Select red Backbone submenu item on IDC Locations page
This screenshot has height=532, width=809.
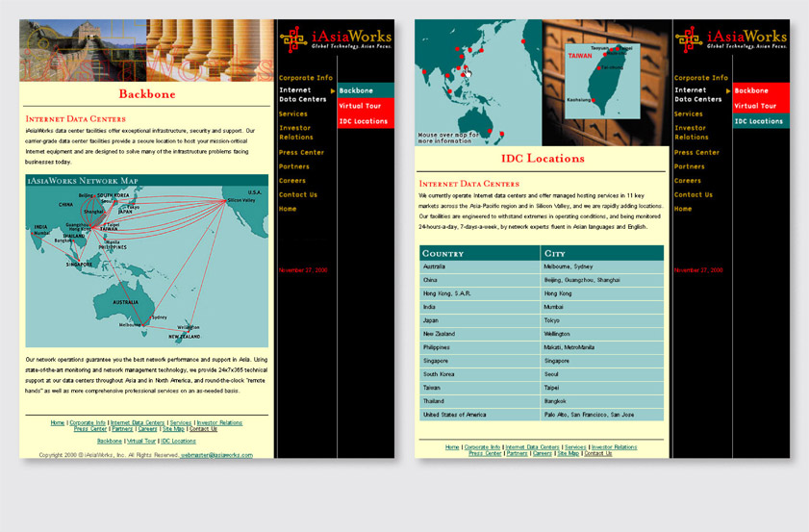[761, 90]
